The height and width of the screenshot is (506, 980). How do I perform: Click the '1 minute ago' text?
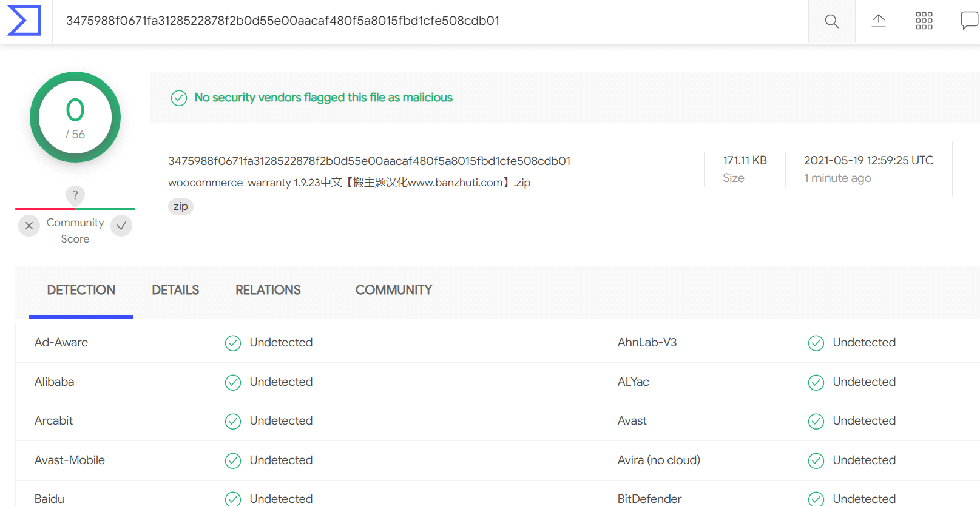(837, 178)
